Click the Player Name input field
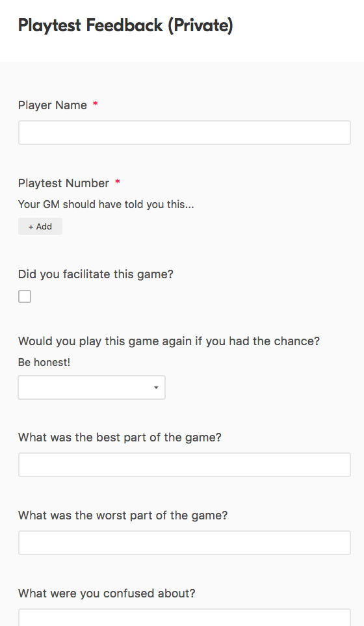Image resolution: width=364 pixels, height=626 pixels. pos(185,133)
